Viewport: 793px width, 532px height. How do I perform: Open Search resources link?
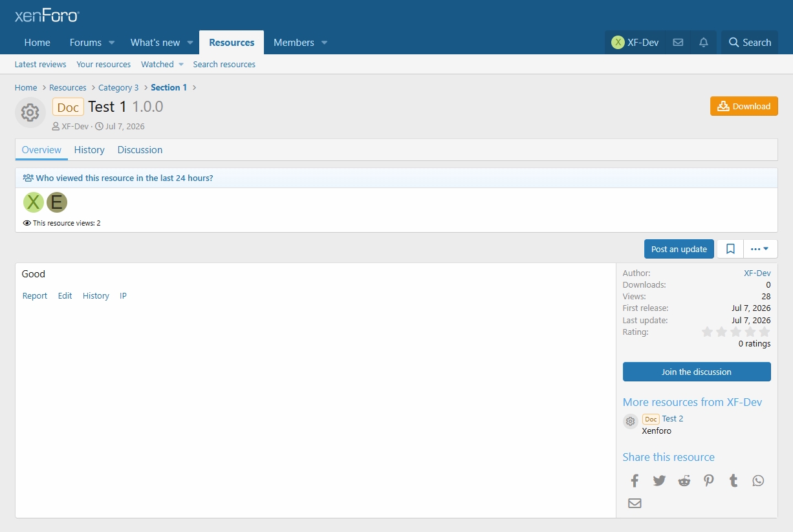224,64
